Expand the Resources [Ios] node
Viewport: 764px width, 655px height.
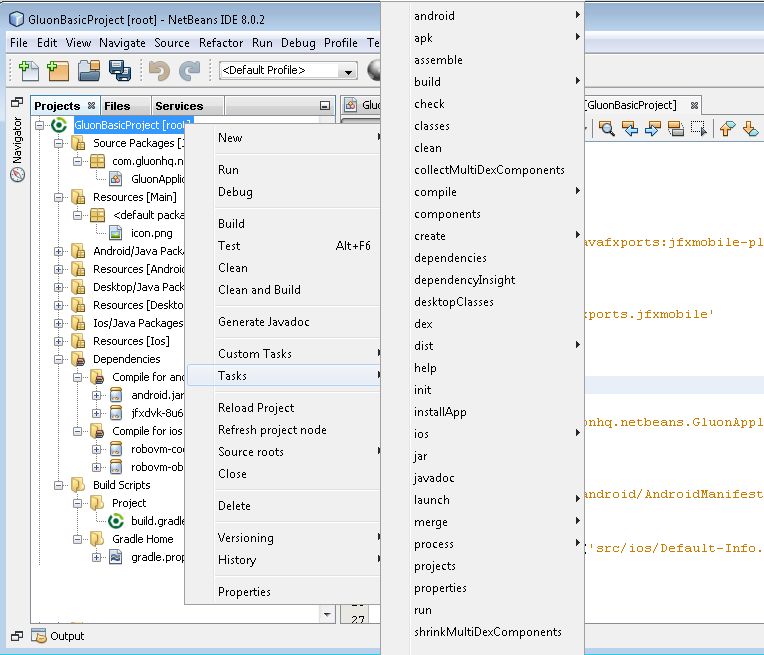coord(58,341)
